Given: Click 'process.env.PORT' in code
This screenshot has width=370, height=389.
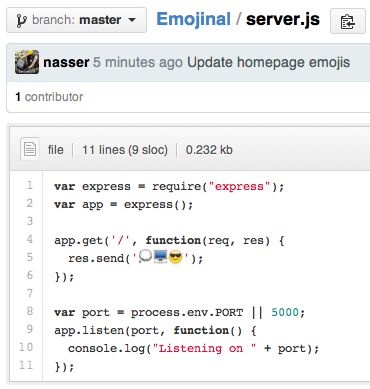Looking at the screenshot, I should pyautogui.click(x=187, y=312).
